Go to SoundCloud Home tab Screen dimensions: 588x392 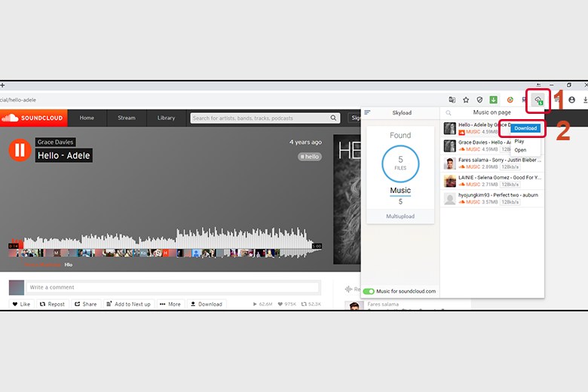[87, 118]
